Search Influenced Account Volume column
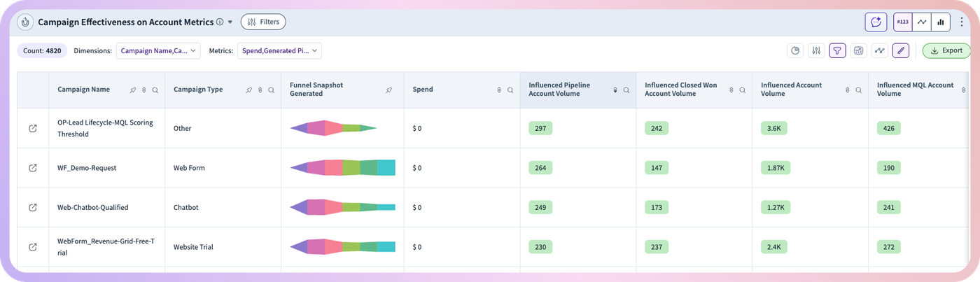This screenshot has width=980, height=282. click(x=859, y=90)
